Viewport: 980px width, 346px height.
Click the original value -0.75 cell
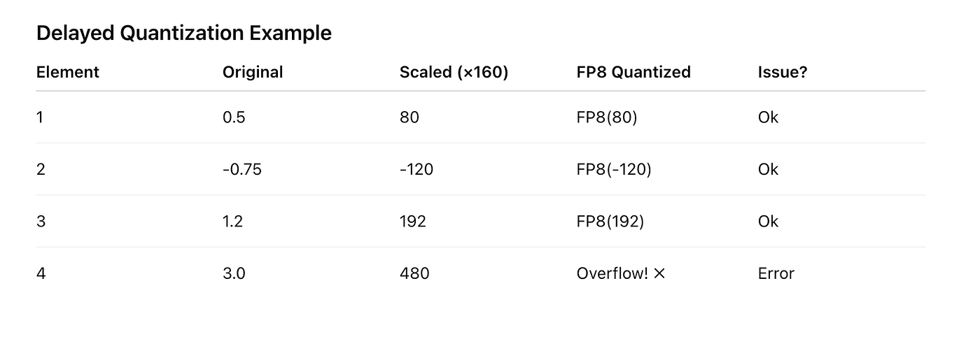click(x=241, y=169)
